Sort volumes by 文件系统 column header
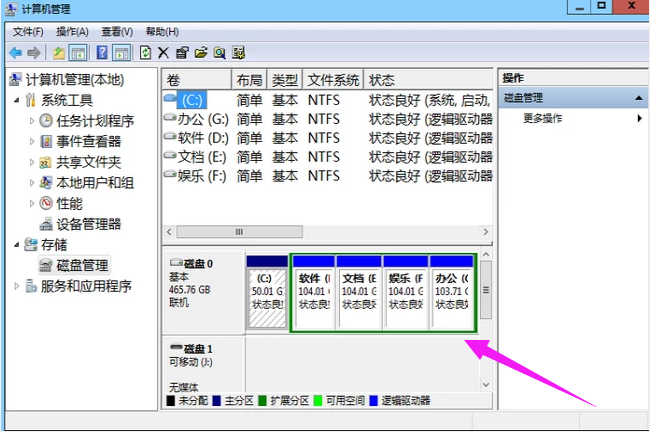651x436 pixels. [333, 79]
